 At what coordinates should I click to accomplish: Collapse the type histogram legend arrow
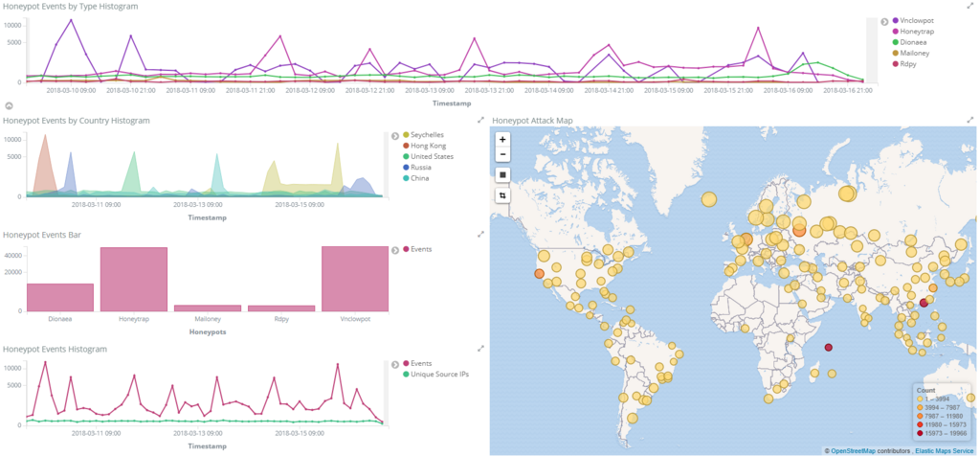(884, 21)
